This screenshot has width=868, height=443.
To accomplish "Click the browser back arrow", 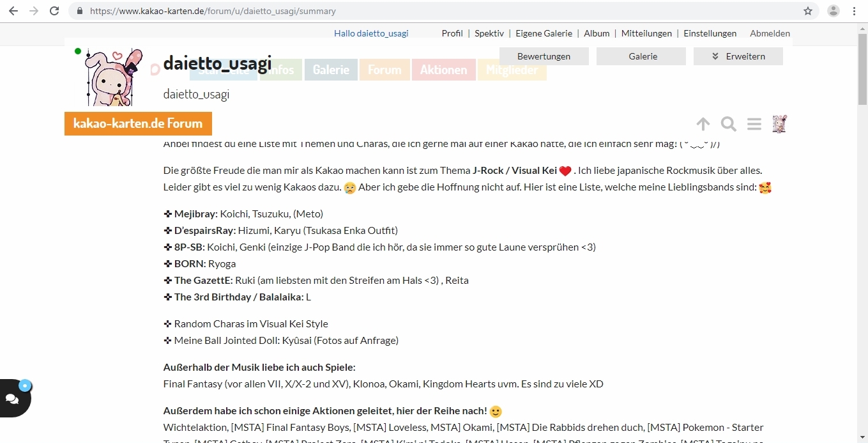I will pos(13,11).
